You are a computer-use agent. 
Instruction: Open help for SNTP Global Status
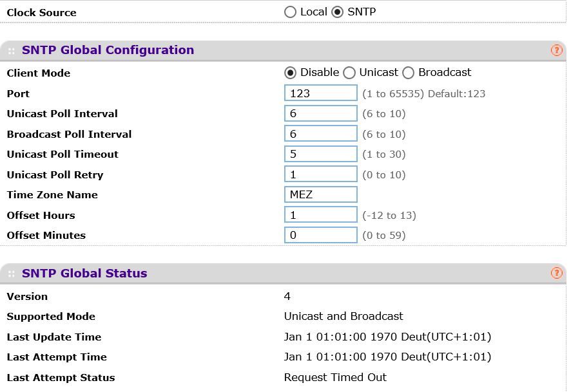point(557,273)
